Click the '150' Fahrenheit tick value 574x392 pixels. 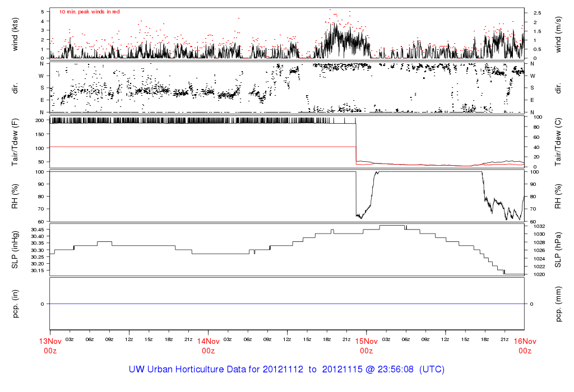click(x=40, y=134)
